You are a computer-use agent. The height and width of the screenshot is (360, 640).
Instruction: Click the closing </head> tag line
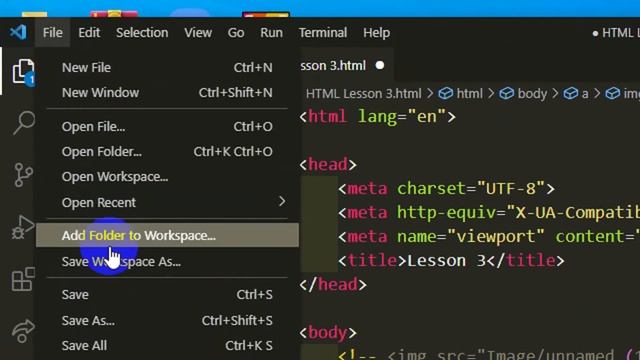(x=333, y=284)
